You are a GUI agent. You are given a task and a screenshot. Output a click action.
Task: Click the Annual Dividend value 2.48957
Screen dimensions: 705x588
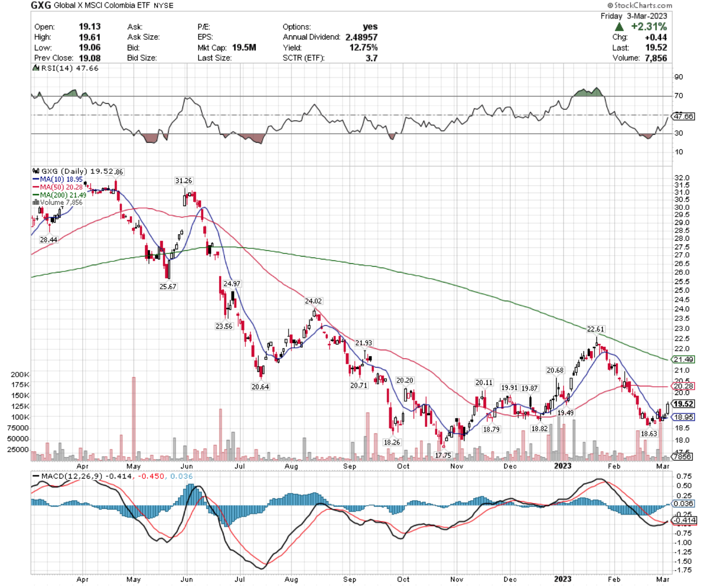pyautogui.click(x=361, y=37)
